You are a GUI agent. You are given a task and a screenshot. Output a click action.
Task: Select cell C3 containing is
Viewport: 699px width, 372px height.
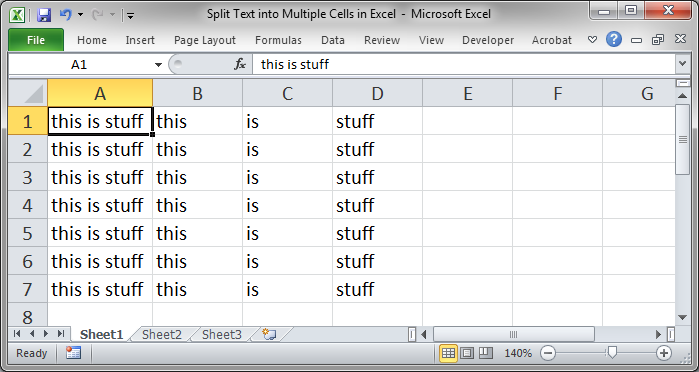tap(288, 177)
